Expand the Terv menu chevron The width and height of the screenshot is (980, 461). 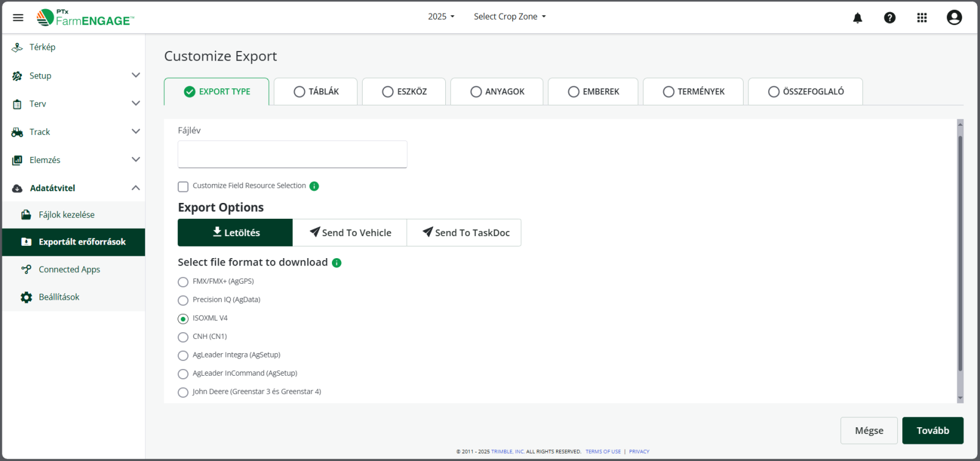pos(136,104)
